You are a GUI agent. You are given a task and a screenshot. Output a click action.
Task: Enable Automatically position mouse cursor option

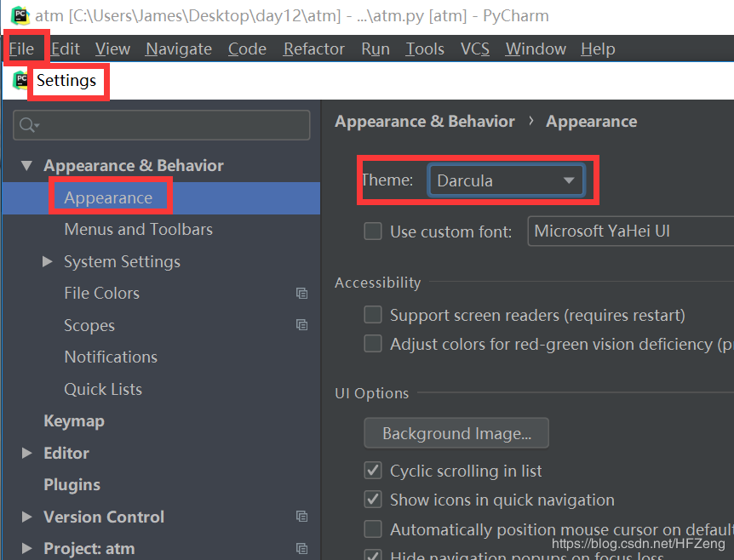click(373, 529)
